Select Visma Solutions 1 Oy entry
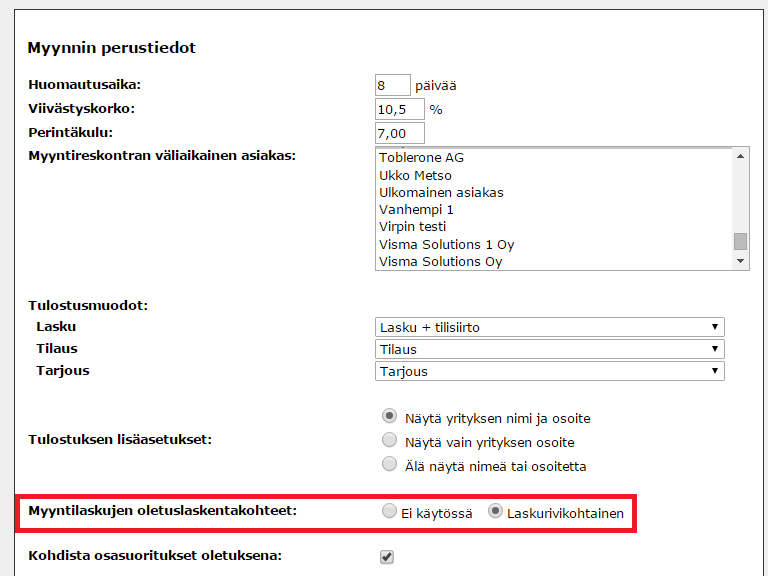The image size is (768, 576). pos(446,244)
